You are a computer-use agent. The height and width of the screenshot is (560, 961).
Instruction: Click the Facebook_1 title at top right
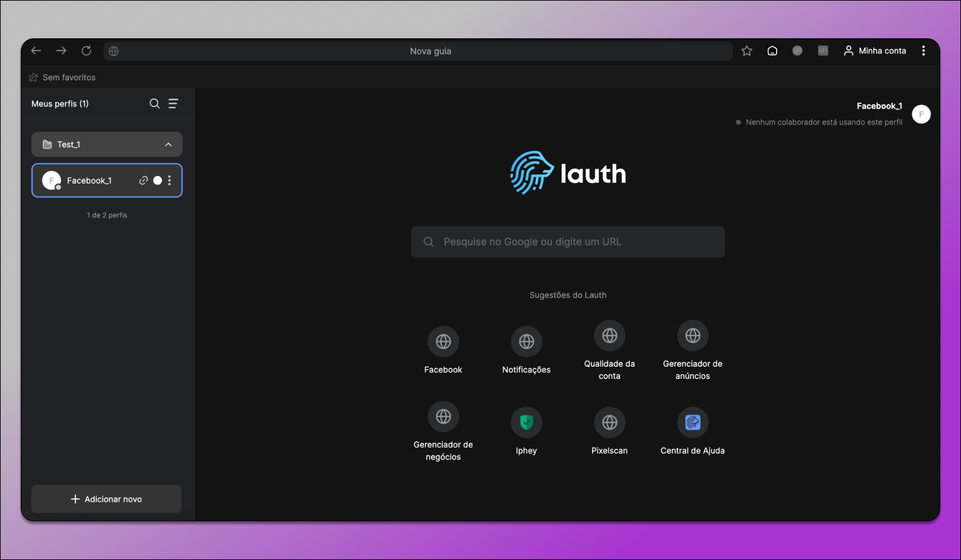[879, 106]
